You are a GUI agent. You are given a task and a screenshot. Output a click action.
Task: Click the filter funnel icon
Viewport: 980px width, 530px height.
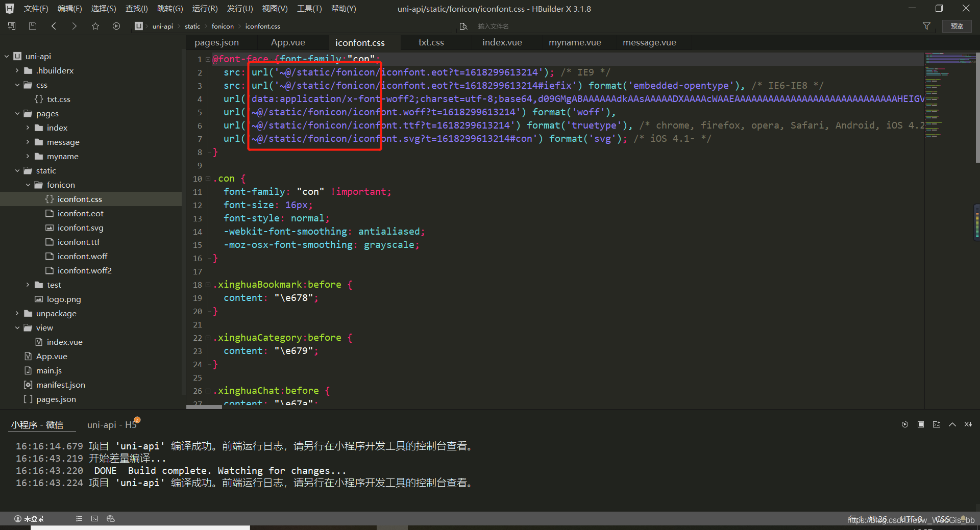926,26
